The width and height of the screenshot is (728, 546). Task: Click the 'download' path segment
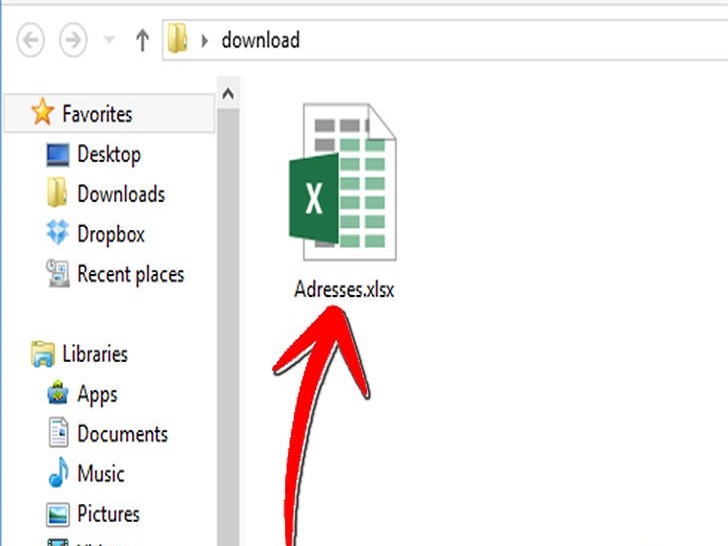[x=260, y=40]
